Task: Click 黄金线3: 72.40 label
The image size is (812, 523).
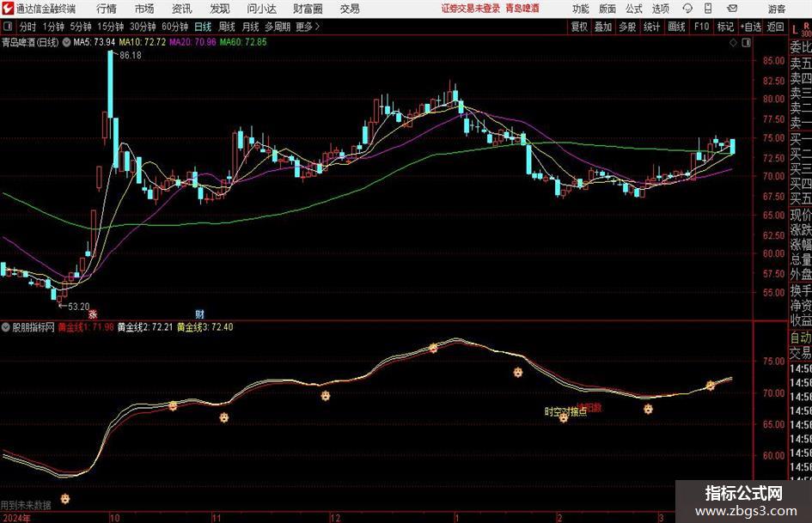Action: [205, 327]
